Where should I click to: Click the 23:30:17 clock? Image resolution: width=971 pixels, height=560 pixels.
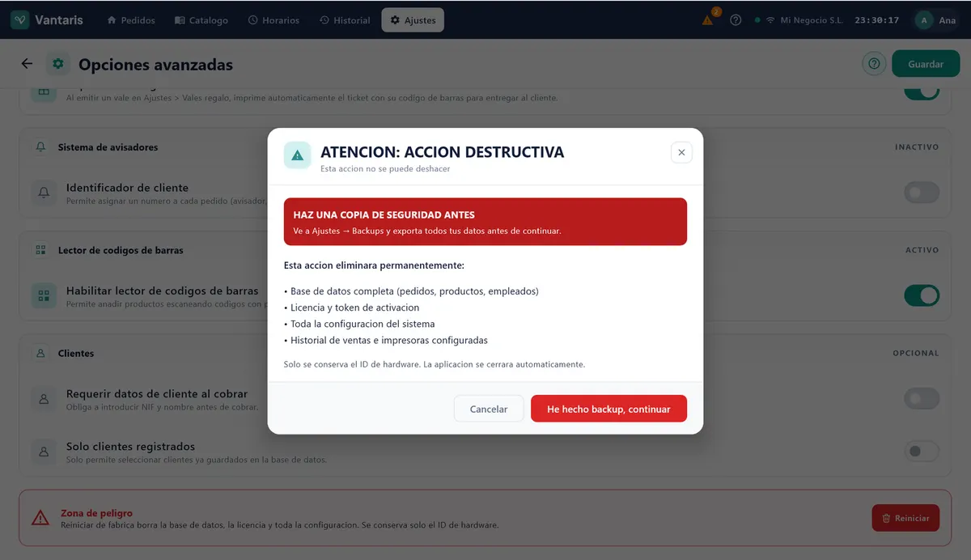coord(876,20)
